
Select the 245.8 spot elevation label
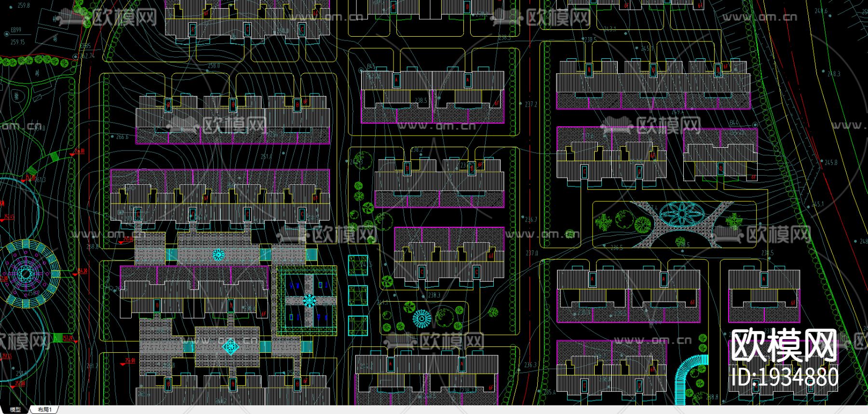[x=831, y=163]
